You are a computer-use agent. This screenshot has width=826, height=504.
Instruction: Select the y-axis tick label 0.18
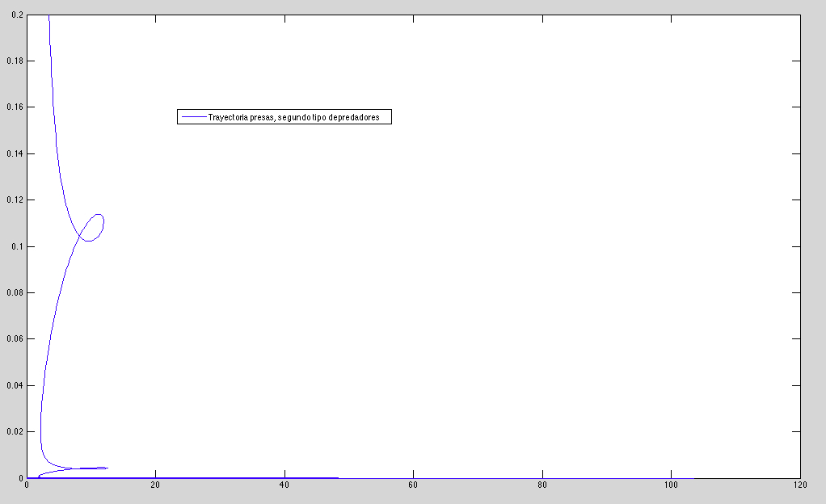(15, 61)
